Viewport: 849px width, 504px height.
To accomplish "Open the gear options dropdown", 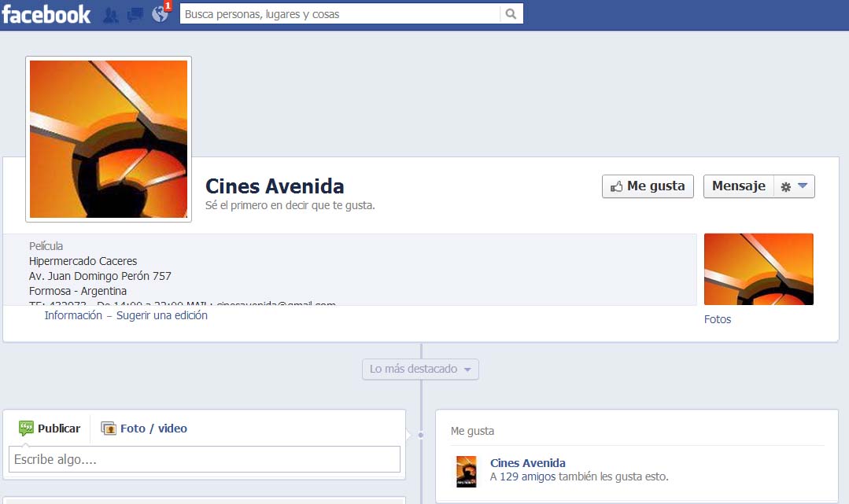I will (x=794, y=186).
